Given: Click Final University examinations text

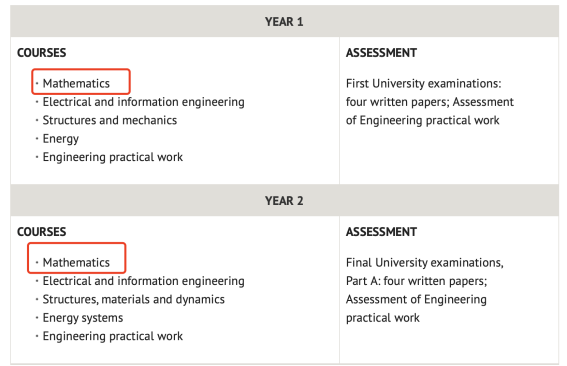Looking at the screenshot, I should coord(425,263).
